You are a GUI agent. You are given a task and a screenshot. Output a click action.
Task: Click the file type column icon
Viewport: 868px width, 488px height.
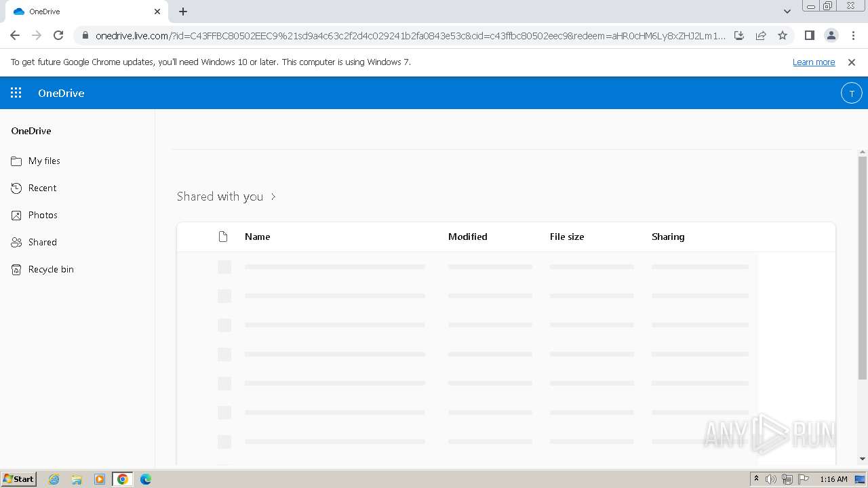pyautogui.click(x=222, y=237)
